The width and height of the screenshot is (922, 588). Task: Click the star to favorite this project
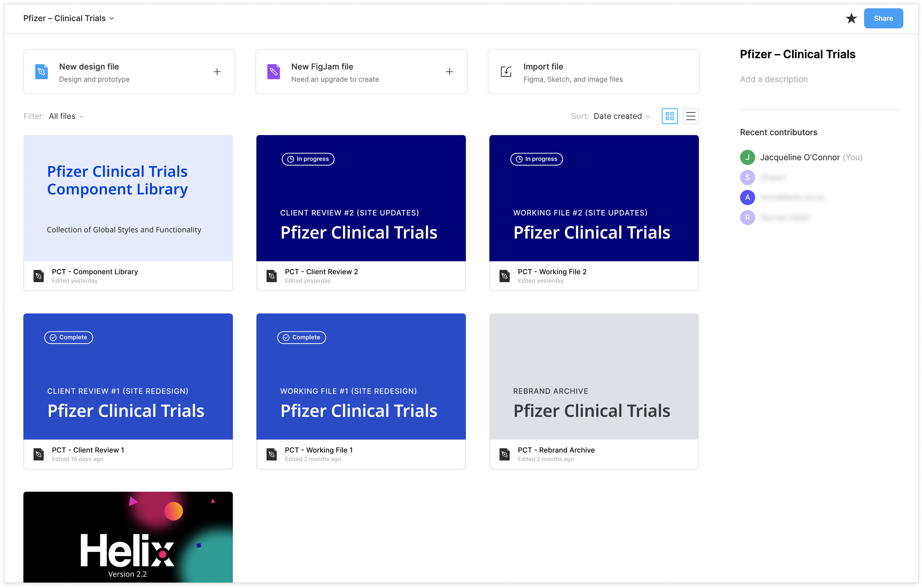coord(851,18)
